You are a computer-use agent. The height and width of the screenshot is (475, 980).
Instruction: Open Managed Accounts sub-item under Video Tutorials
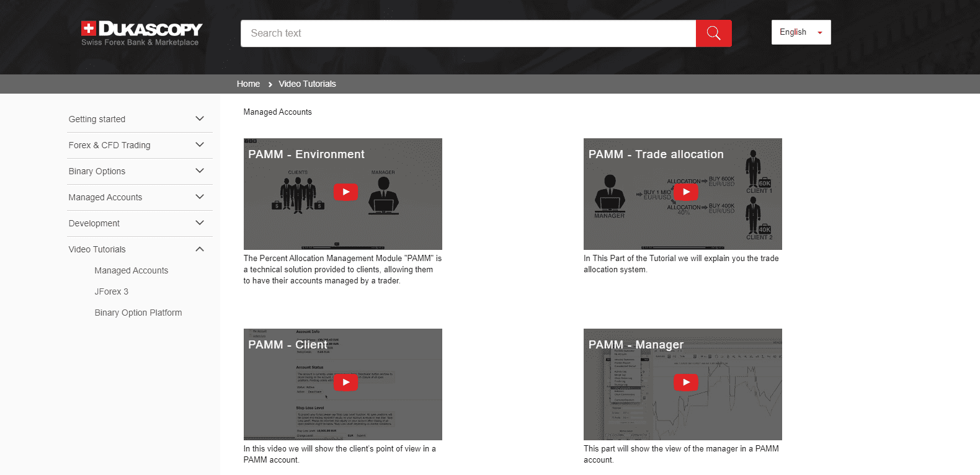pos(131,270)
